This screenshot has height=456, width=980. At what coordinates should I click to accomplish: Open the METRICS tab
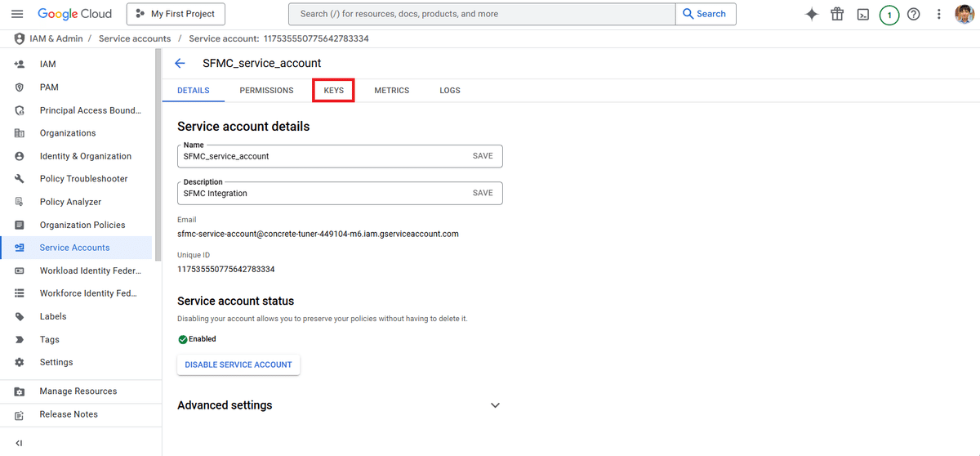pyautogui.click(x=392, y=90)
